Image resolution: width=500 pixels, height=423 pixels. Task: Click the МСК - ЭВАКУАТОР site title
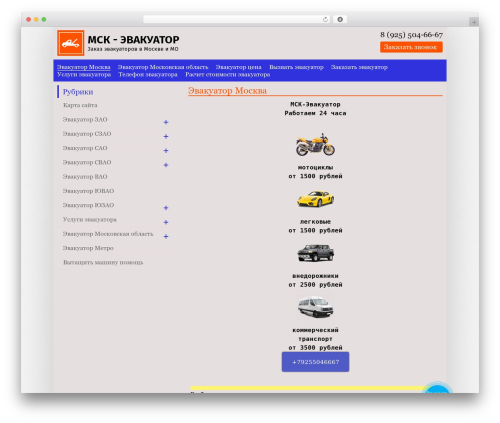(x=133, y=40)
